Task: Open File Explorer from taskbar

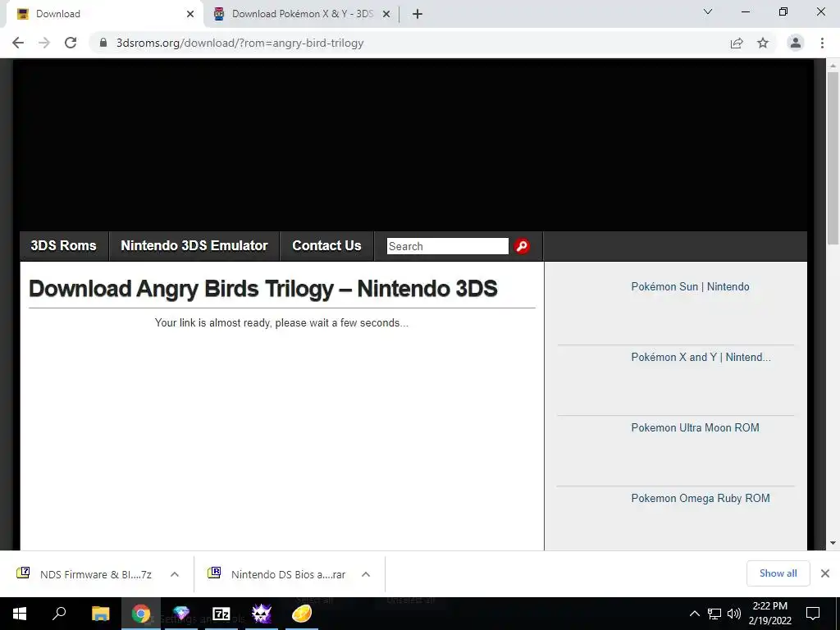Action: [x=100, y=614]
